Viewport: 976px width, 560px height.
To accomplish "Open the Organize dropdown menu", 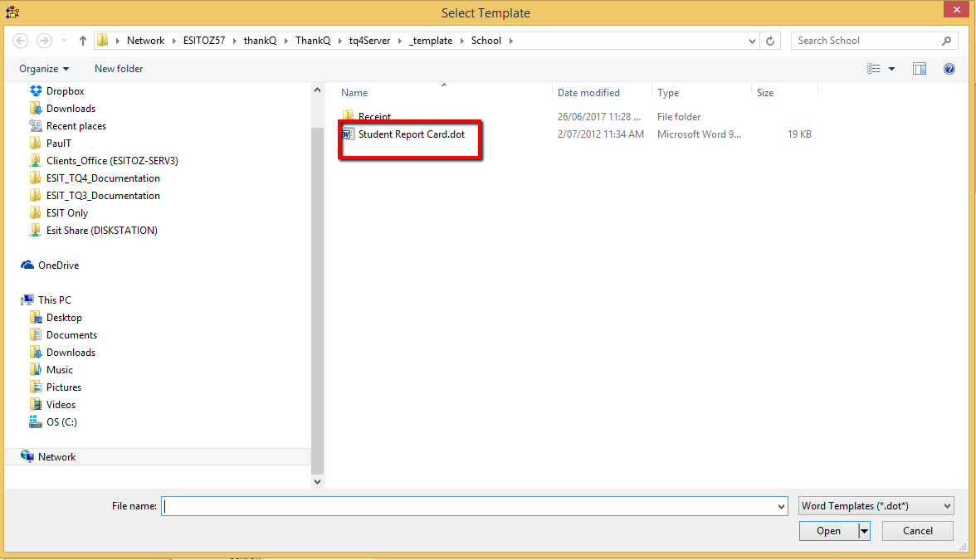I will coord(44,69).
